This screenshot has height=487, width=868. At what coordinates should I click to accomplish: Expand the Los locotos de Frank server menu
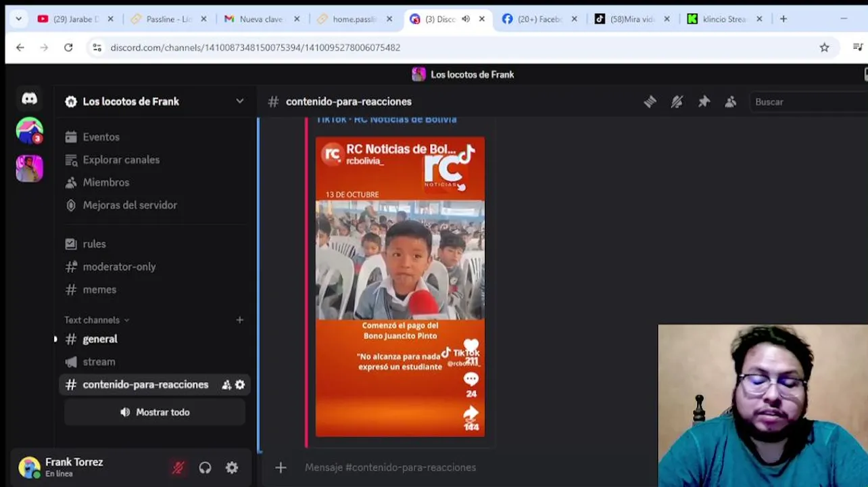(x=239, y=101)
